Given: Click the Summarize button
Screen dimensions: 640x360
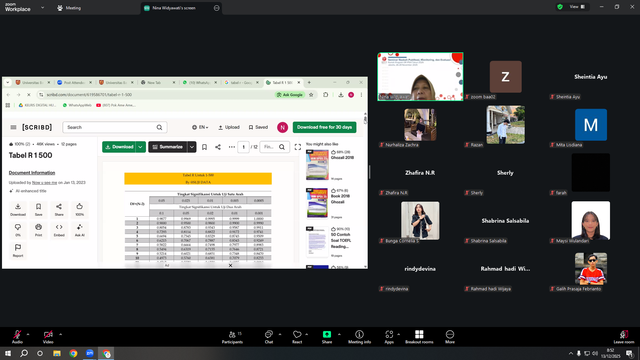Looking at the screenshot, I should click(168, 147).
